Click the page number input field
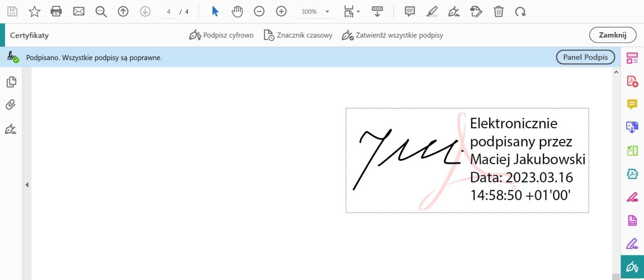The image size is (644, 280). [169, 12]
